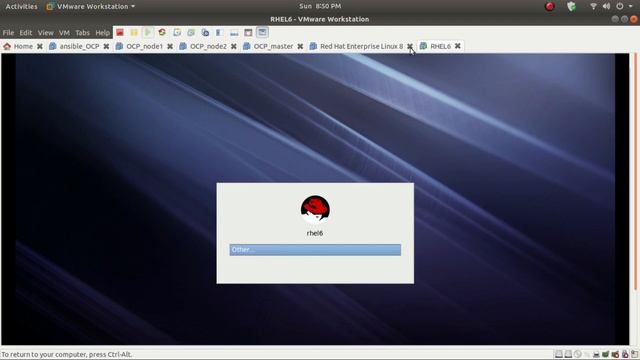Expand the system menu arrow

(x=631, y=6)
